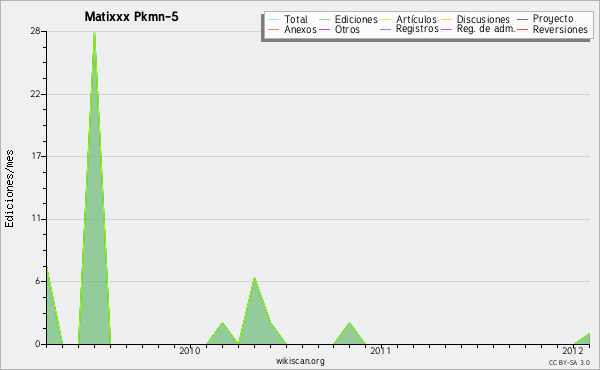Click the Ediciones/mes axis label
Viewport: 600px width, 370px height.
tap(9, 189)
